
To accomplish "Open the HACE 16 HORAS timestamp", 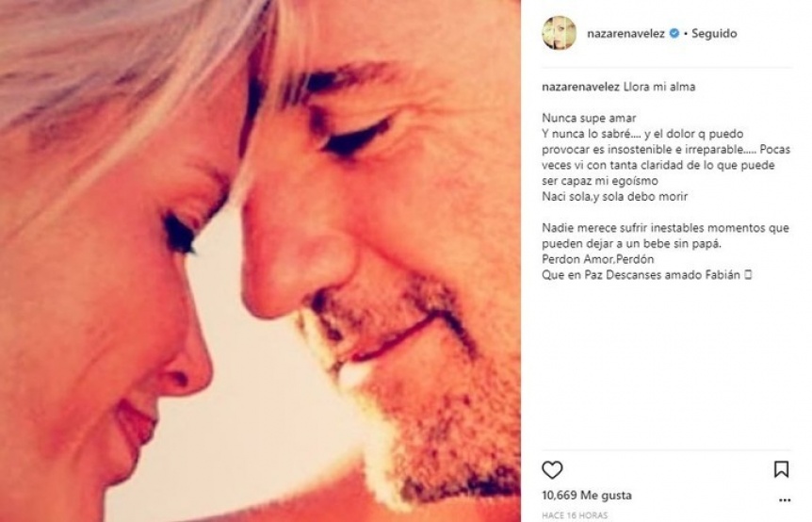I will click(575, 515).
